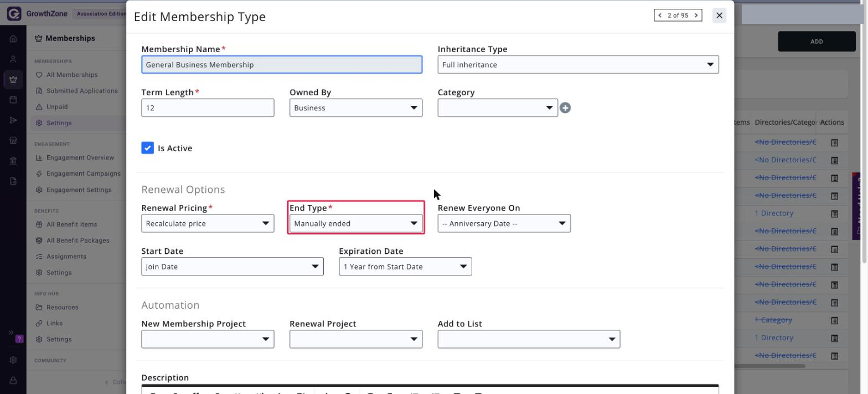The width and height of the screenshot is (868, 394).
Task: Open the Renewal Project dropdown
Action: [356, 339]
